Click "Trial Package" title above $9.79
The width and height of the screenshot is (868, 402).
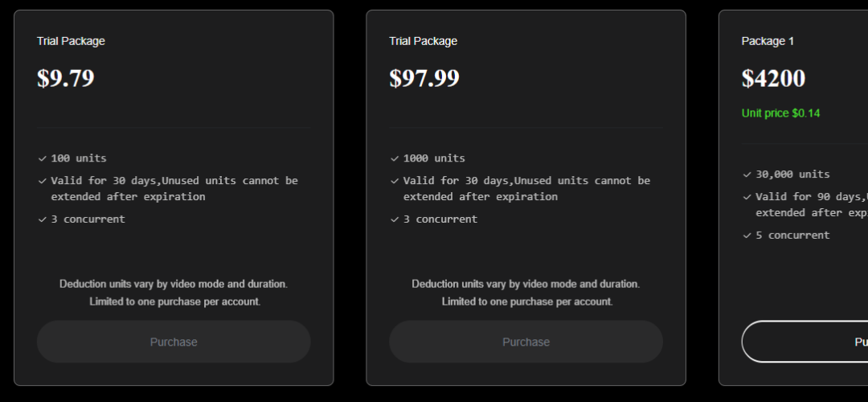pos(71,41)
